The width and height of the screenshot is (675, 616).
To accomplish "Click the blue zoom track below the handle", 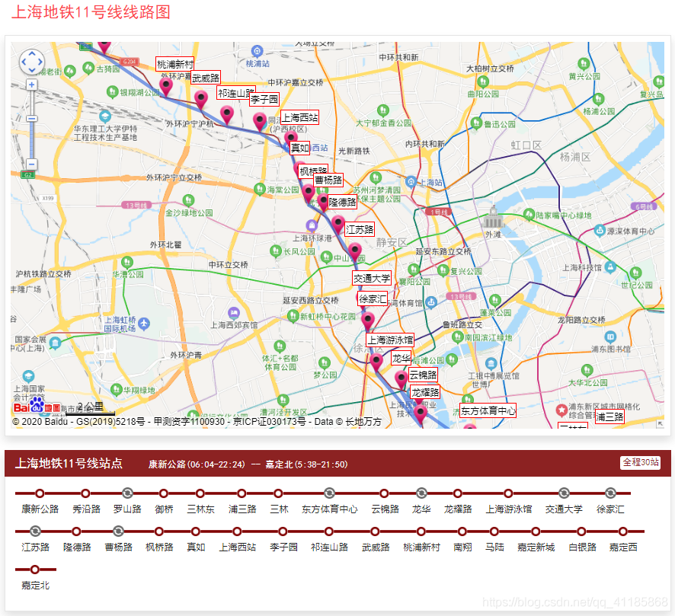I will (x=32, y=140).
